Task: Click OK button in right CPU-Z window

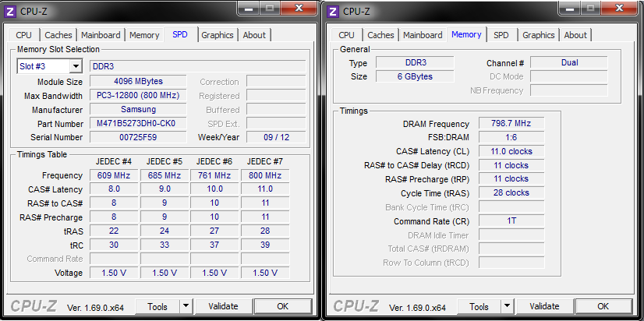Action: [603, 307]
